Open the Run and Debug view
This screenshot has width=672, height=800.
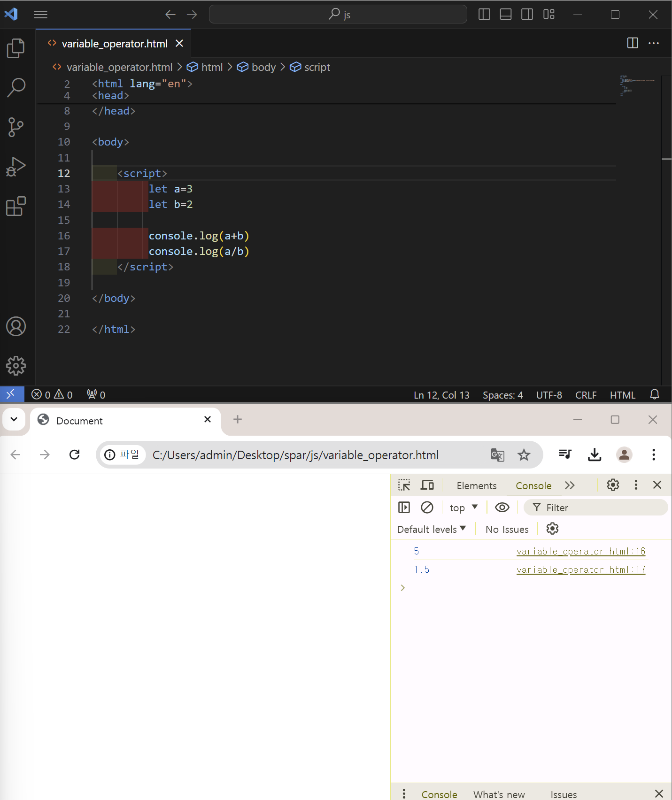(x=16, y=167)
